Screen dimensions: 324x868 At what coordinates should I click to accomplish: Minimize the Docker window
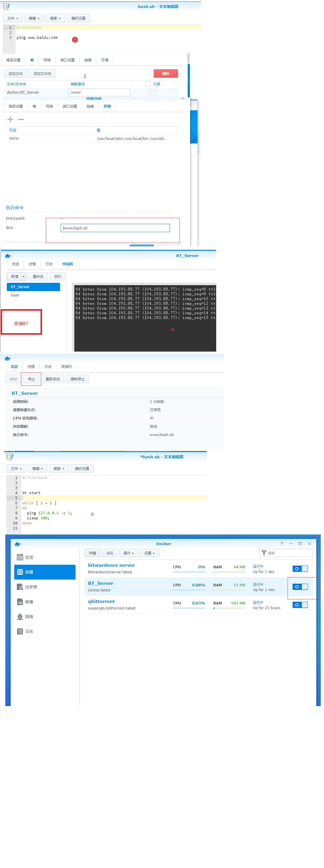pos(291,543)
